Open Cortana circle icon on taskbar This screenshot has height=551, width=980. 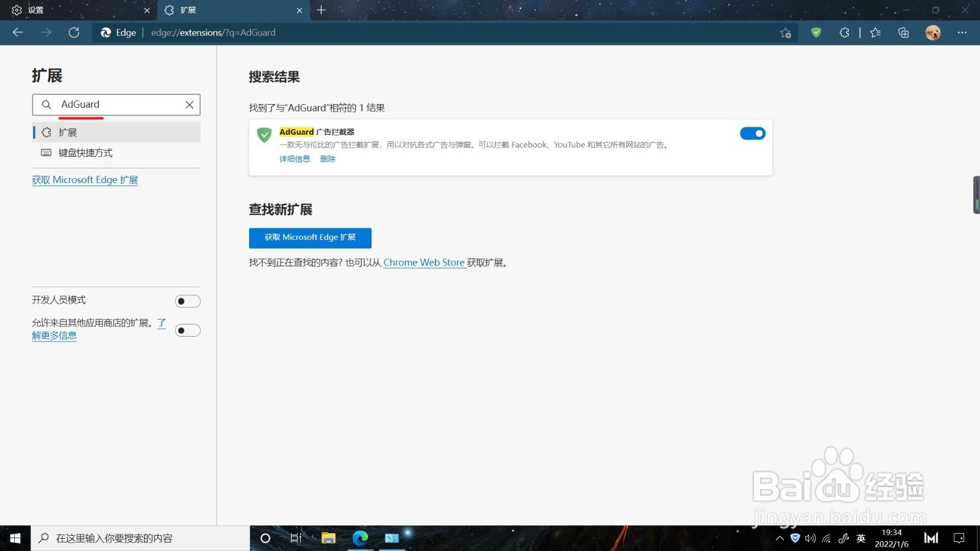coord(265,538)
